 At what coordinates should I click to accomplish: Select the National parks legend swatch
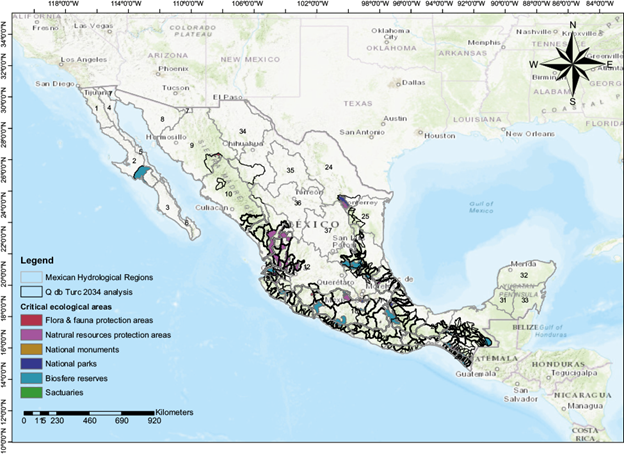pos(33,365)
